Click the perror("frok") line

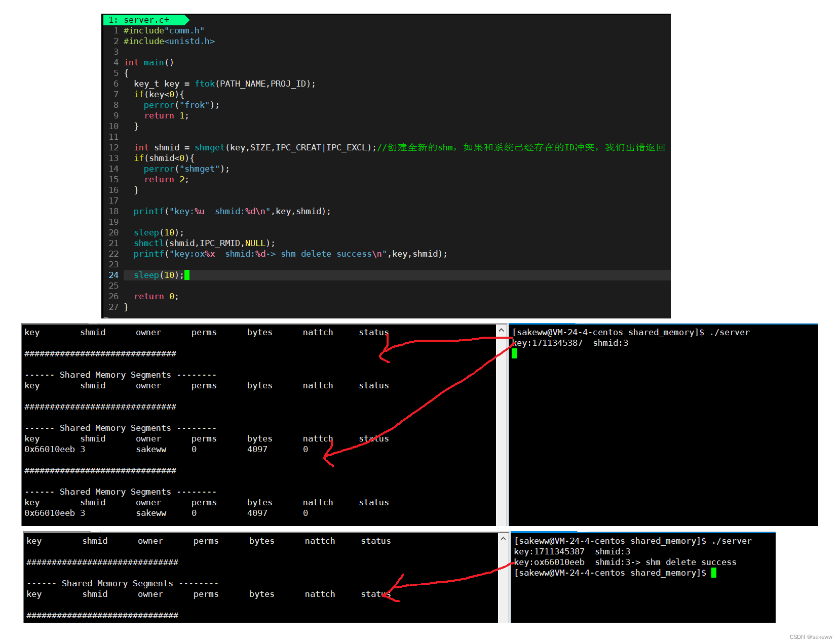point(181,105)
